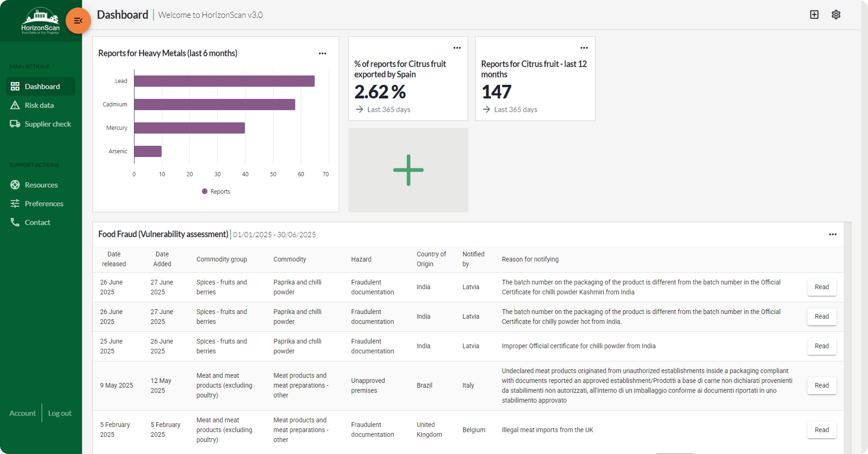Click the add widget icon in header
868x454 pixels.
point(814,14)
